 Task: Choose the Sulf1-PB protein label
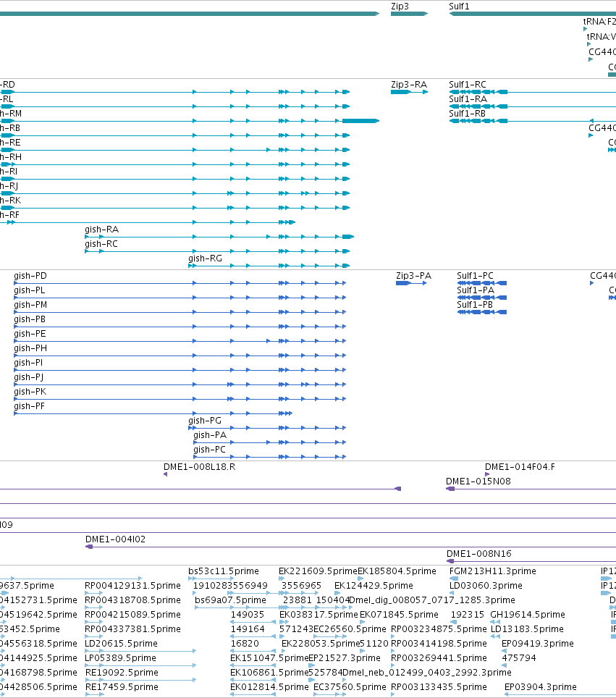[474, 305]
